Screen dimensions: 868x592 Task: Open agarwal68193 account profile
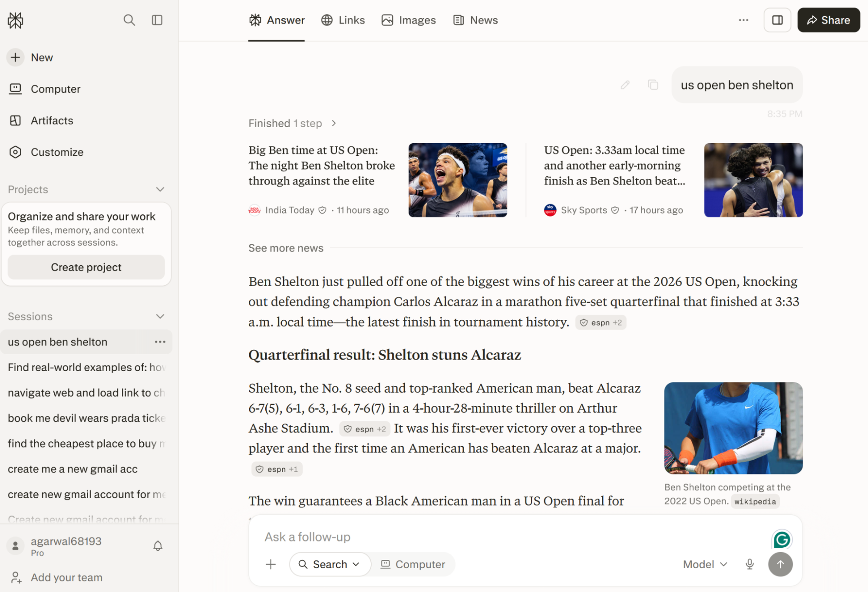(x=55, y=546)
